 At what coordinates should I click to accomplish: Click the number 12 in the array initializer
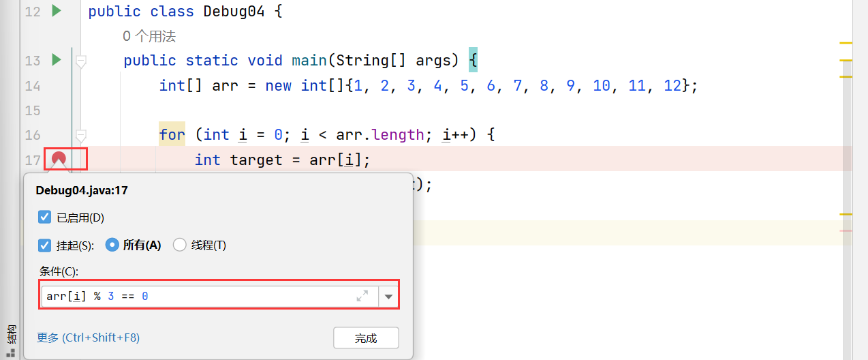(672, 86)
